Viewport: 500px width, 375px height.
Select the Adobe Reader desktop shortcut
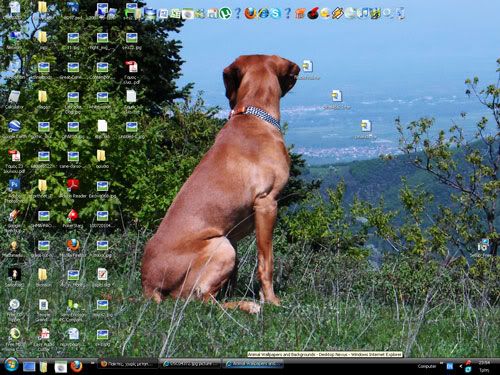click(73, 189)
